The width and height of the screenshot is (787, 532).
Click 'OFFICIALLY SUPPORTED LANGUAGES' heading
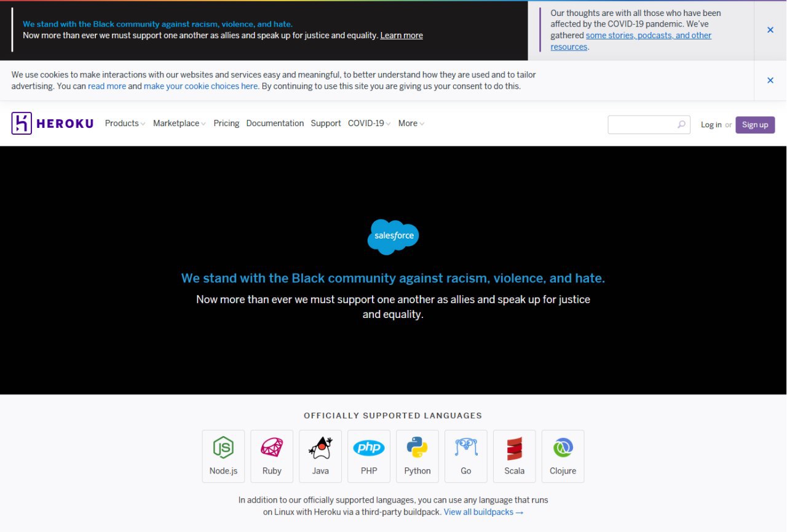coord(393,416)
